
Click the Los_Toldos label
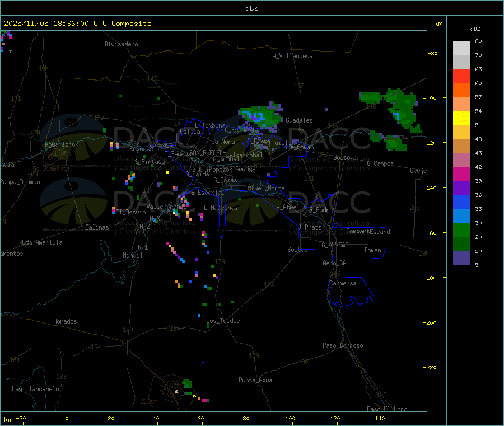(x=223, y=321)
